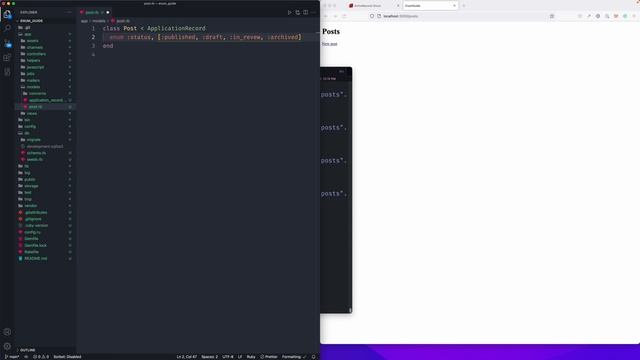Click Spaces: 2 indentation setting
The height and width of the screenshot is (360, 640).
click(x=209, y=357)
